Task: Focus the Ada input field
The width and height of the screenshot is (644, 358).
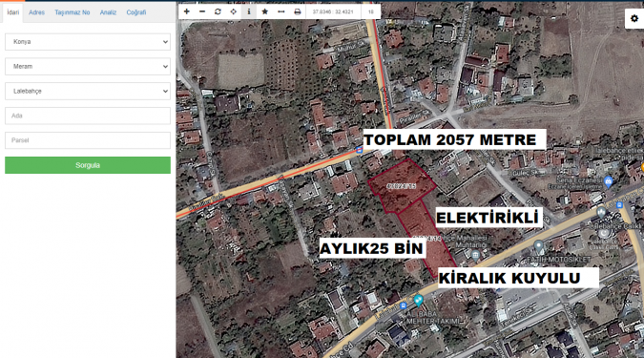Action: 88,116
